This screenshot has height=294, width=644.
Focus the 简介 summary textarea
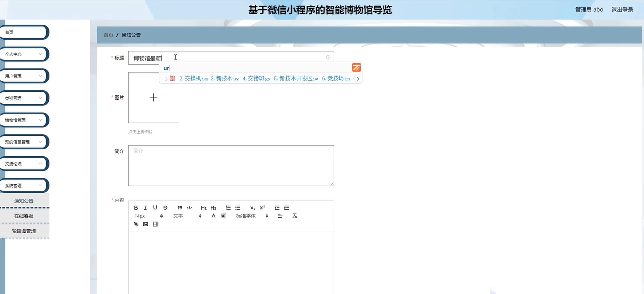(231, 166)
